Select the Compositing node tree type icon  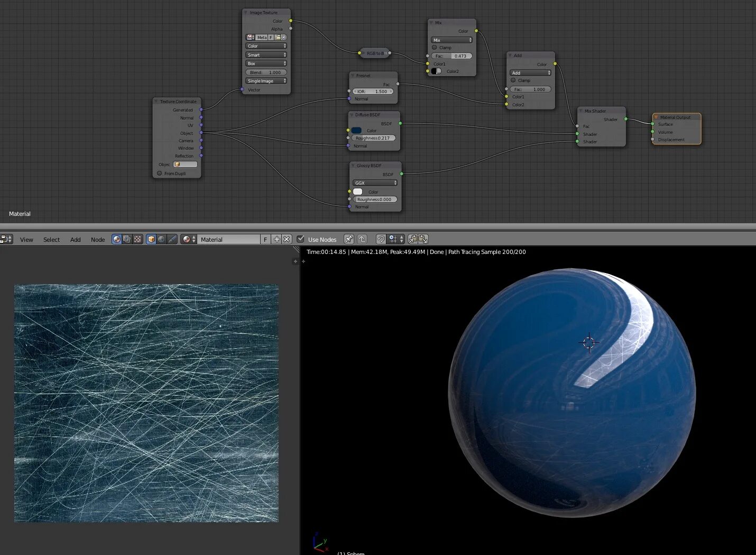pos(127,239)
